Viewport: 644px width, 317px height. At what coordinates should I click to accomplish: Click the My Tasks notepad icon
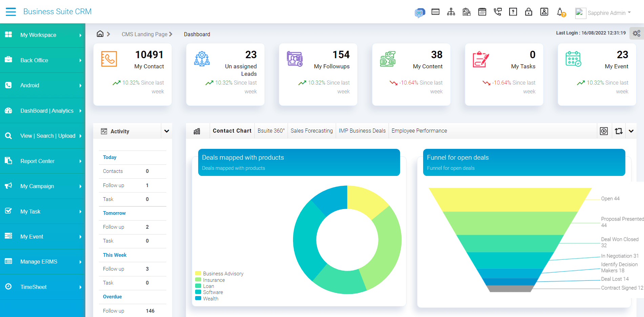481,59
